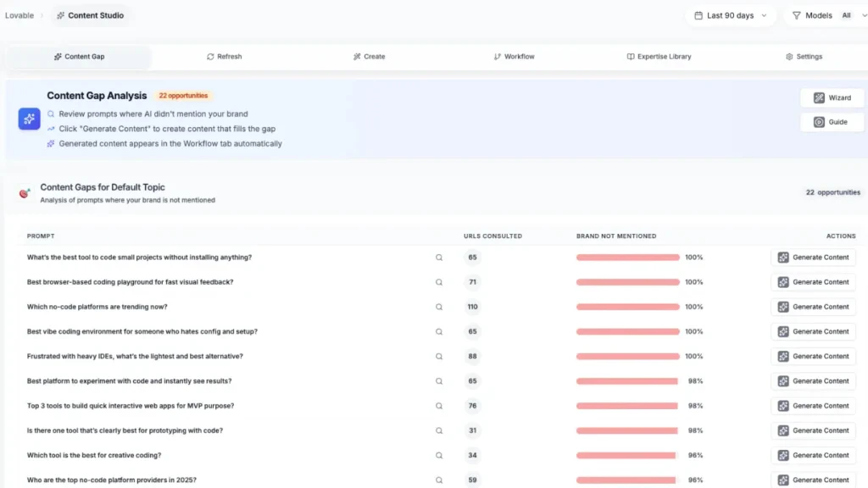Generate Content for 'vibe coding environment' prompt
868x488 pixels.
[x=813, y=332]
